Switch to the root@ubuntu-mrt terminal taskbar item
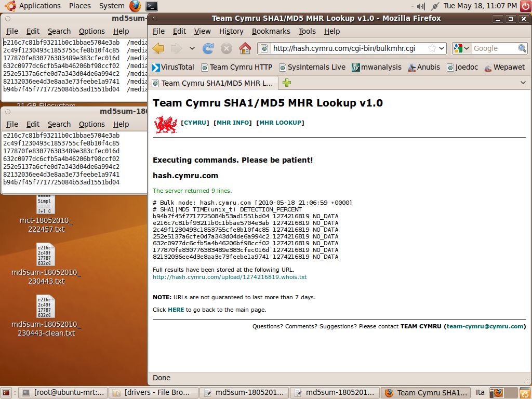 pyautogui.click(x=64, y=393)
